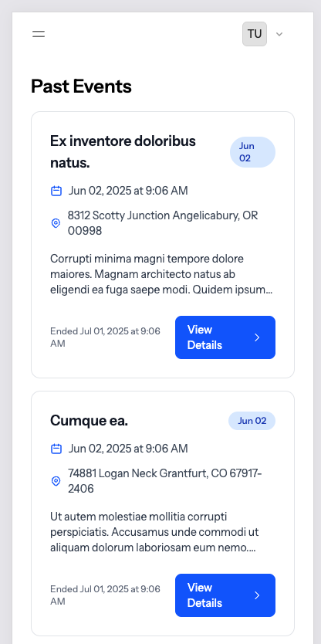Click the 74881 Logan Neck address text

click(x=165, y=481)
